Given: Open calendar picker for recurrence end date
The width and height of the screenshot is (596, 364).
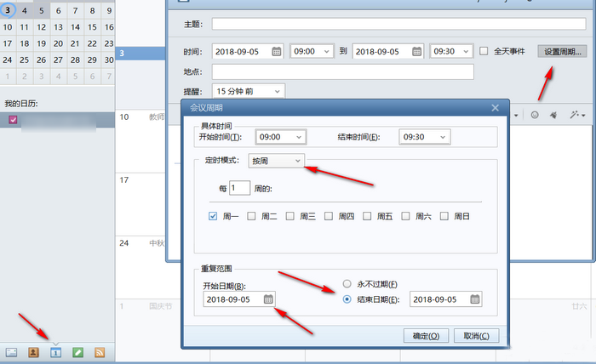Looking at the screenshot, I should pos(475,299).
